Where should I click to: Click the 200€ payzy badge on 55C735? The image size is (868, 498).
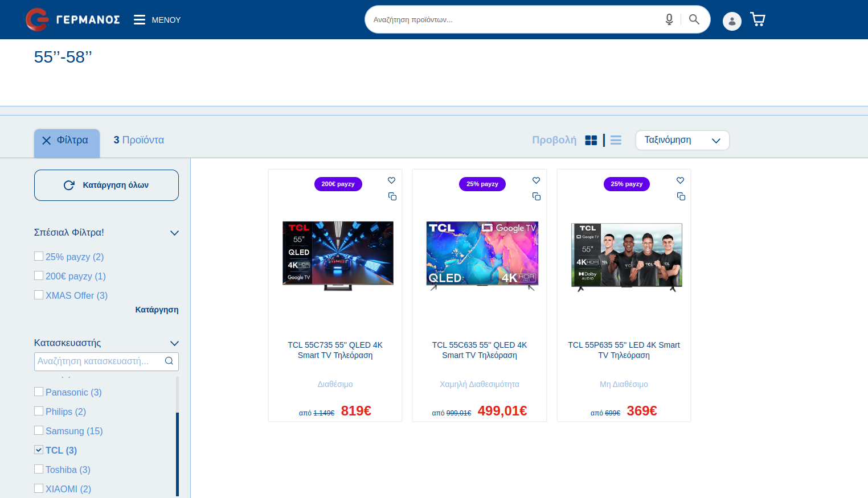click(x=338, y=184)
